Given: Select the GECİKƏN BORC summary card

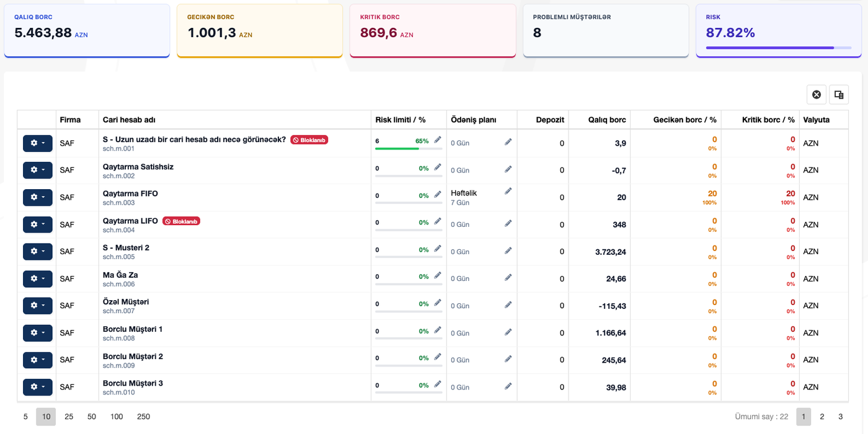Looking at the screenshot, I should (260, 31).
